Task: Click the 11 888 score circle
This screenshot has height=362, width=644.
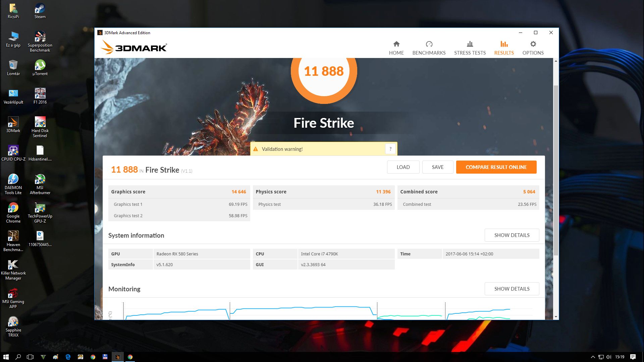Action: pyautogui.click(x=324, y=71)
